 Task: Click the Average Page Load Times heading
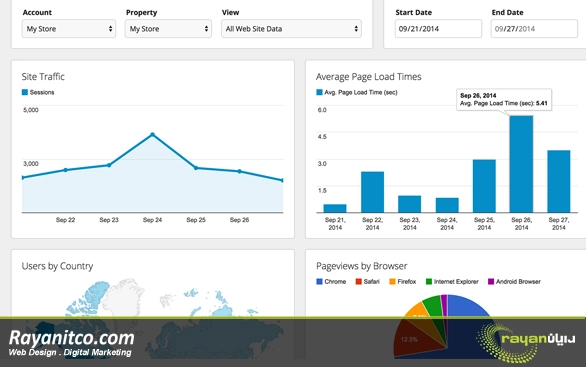tap(368, 77)
